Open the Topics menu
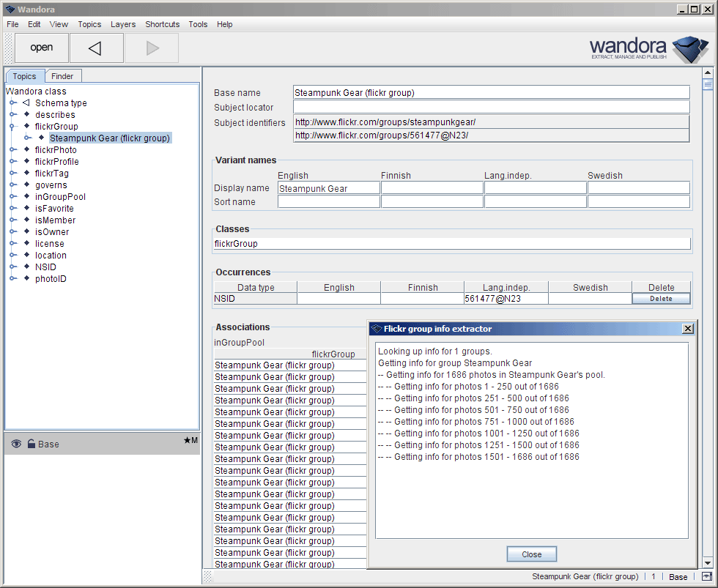 click(x=89, y=24)
